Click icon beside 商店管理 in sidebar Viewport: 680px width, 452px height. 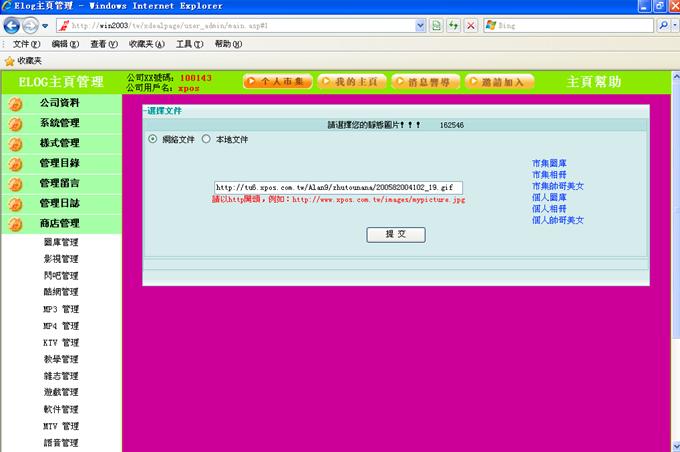tap(15, 224)
